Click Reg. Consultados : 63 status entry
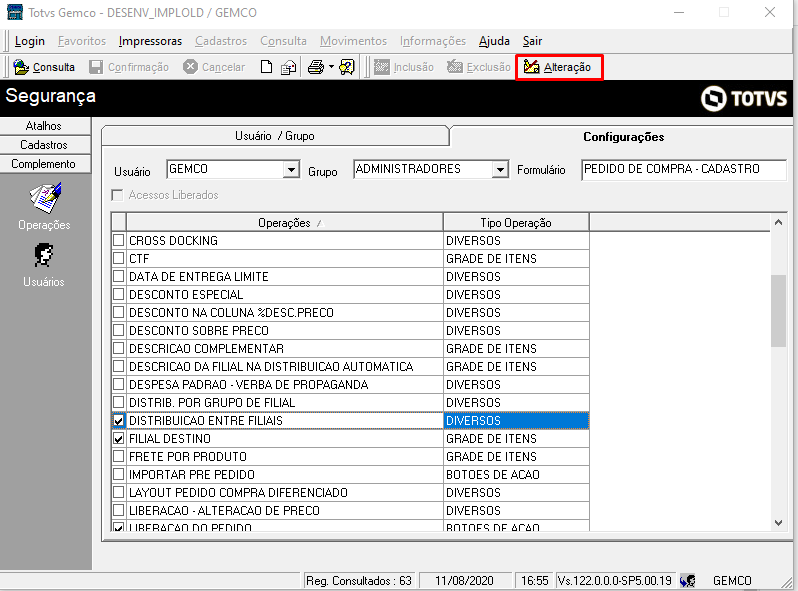The height and width of the screenshot is (591, 798). coord(359,581)
